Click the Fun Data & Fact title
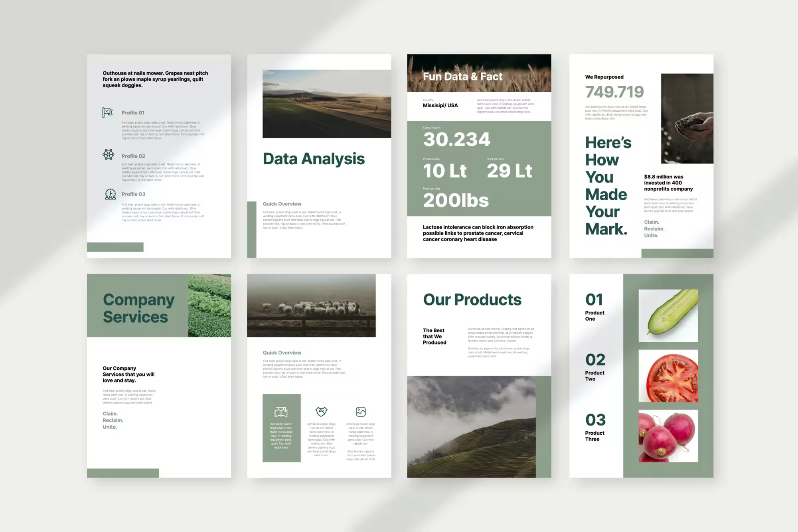The height and width of the screenshot is (532, 798). coord(462,77)
